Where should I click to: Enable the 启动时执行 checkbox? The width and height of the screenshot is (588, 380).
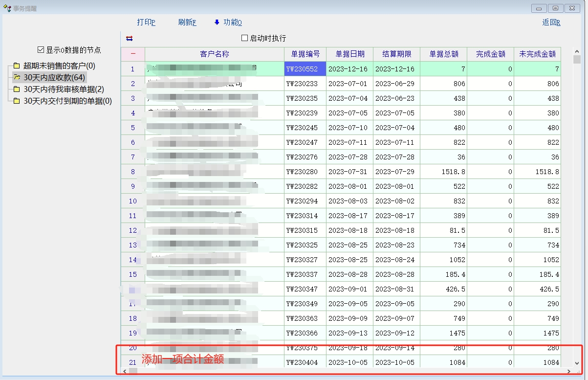click(245, 38)
